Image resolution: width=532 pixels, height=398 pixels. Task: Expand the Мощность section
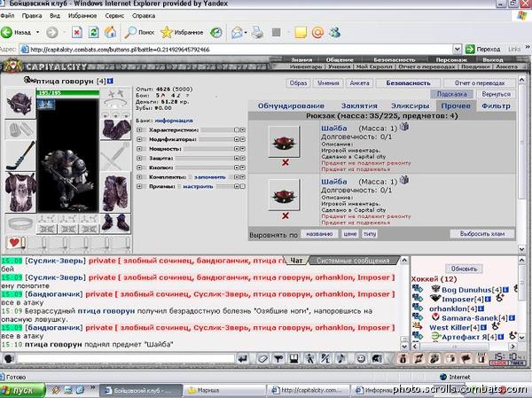139,149
